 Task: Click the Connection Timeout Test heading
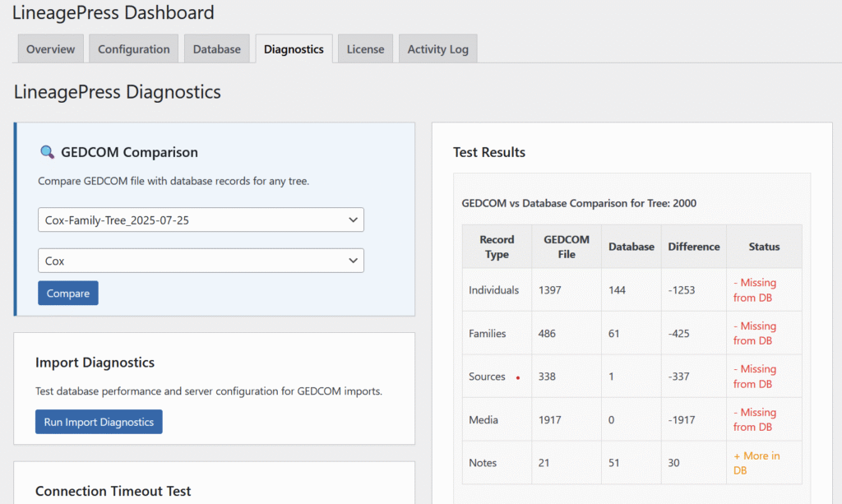tap(113, 491)
